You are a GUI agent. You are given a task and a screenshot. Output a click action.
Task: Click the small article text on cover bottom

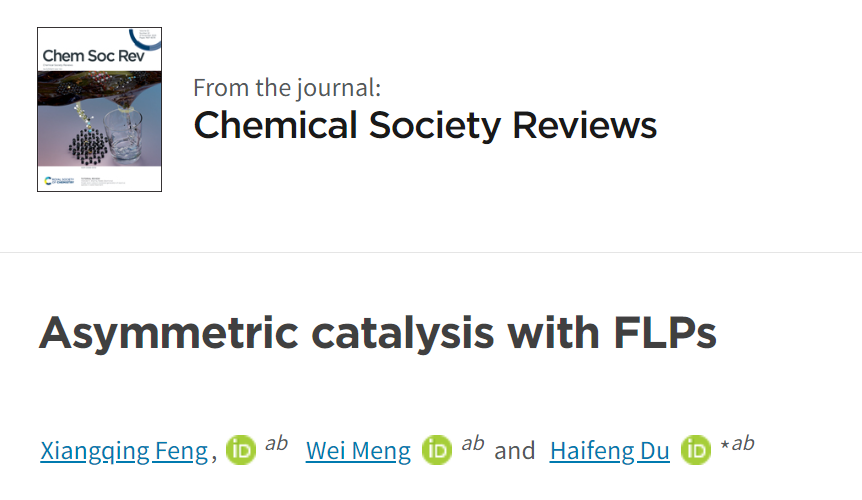[x=103, y=181]
